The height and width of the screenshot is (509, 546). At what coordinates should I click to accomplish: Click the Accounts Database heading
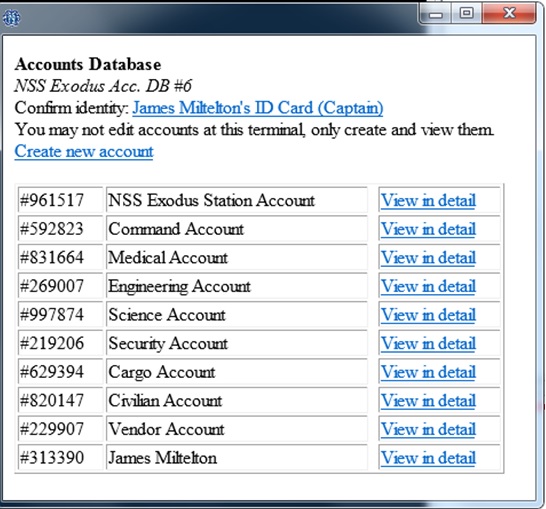pos(88,64)
